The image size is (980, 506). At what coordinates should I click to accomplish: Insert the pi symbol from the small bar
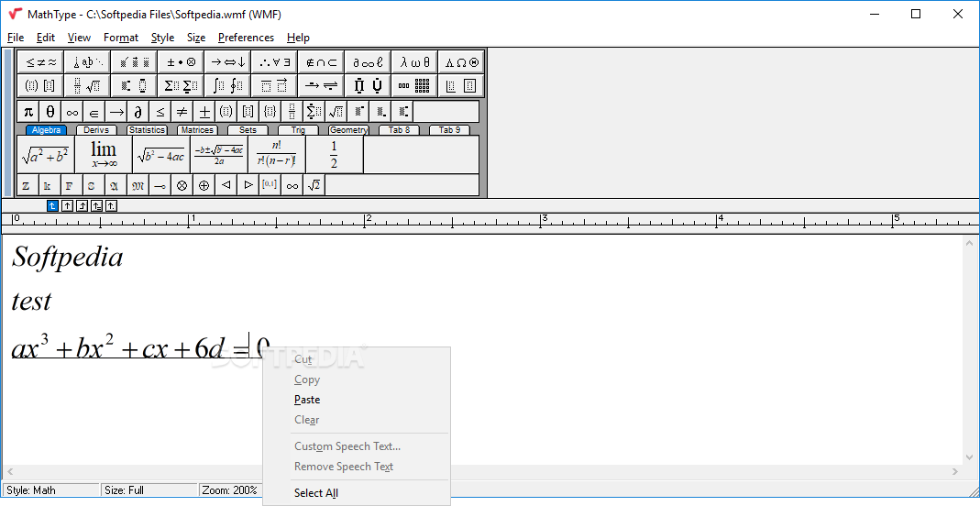[28, 112]
